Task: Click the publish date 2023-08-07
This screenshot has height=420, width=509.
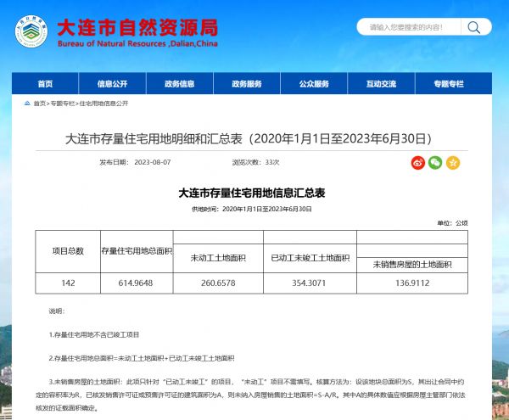Action: [153, 162]
